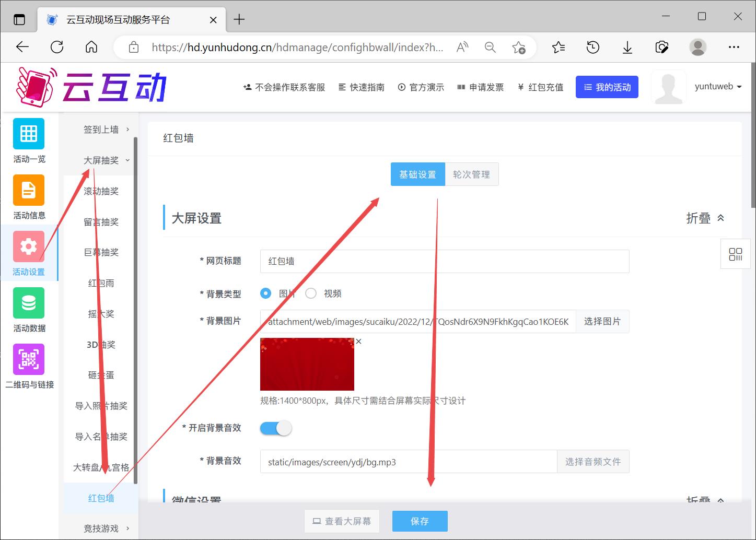The image size is (756, 540).
Task: Collapse the 大屏抽奖 menu group
Action: pyautogui.click(x=101, y=160)
